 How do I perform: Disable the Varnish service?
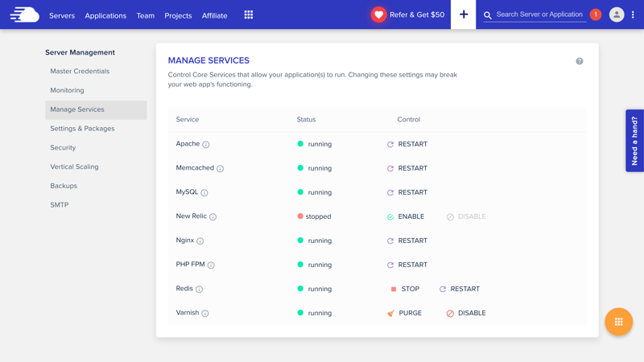point(466,313)
